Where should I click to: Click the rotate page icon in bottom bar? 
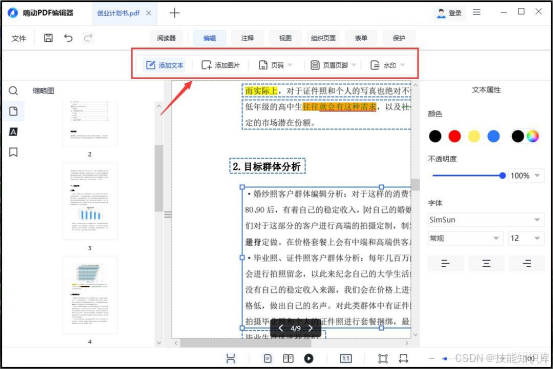[x=403, y=359]
